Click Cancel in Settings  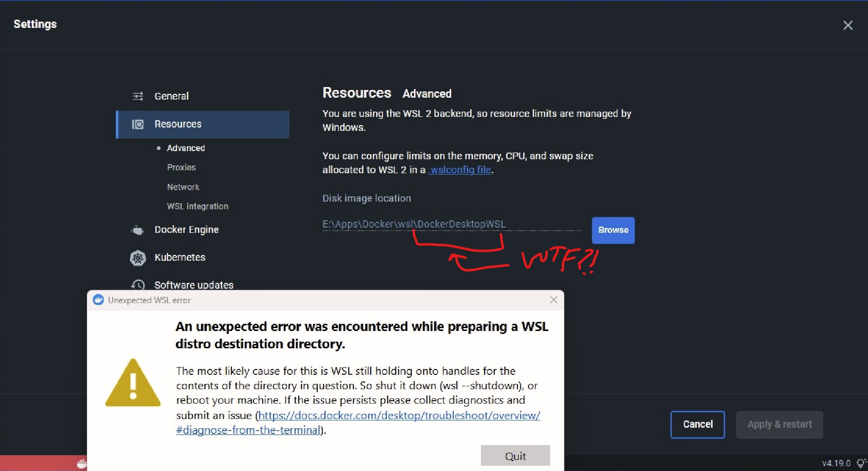[x=698, y=424]
